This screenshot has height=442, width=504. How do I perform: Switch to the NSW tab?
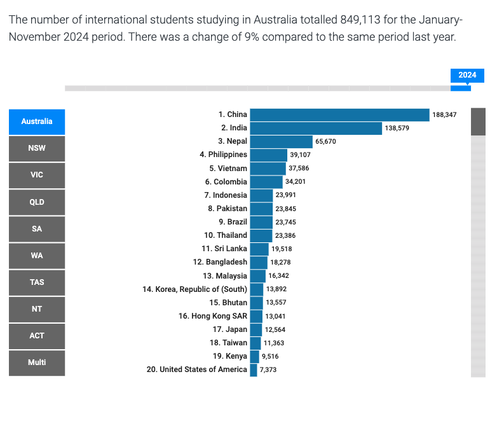37,148
